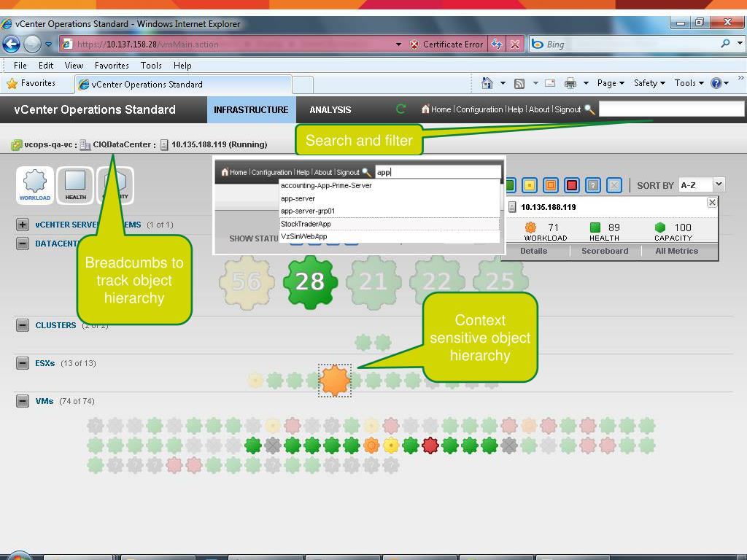Select the WORKLOAD view gear icon
This screenshot has height=560, width=747.
click(35, 185)
